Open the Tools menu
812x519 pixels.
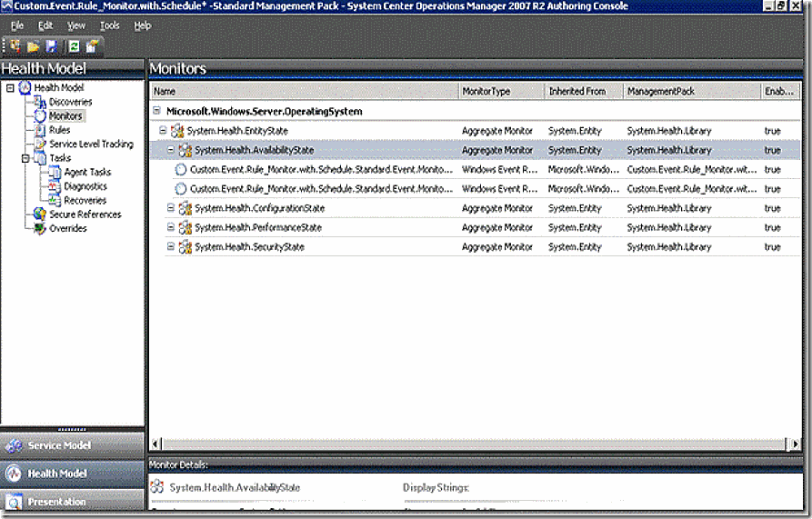(x=109, y=25)
